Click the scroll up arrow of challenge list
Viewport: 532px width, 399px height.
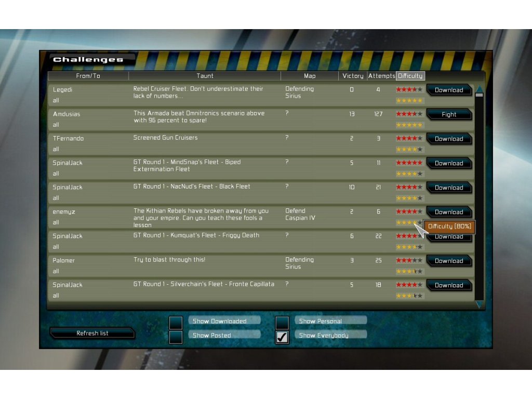coord(480,89)
